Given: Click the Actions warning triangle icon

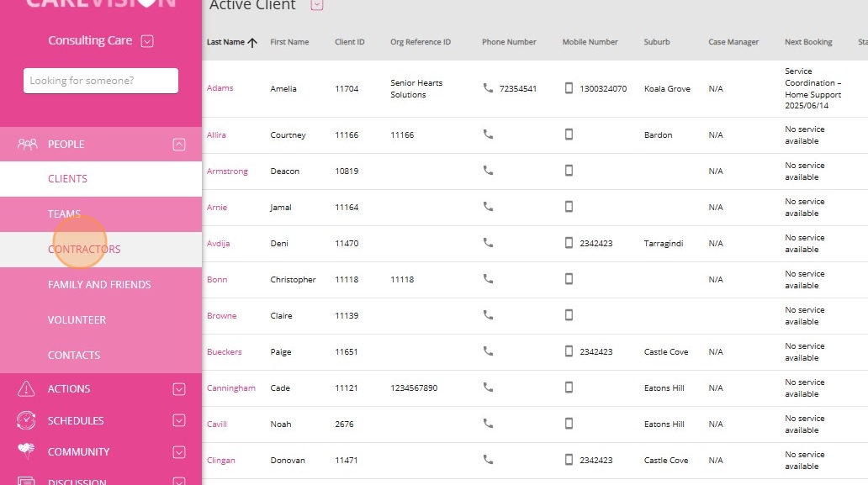Looking at the screenshot, I should point(26,389).
